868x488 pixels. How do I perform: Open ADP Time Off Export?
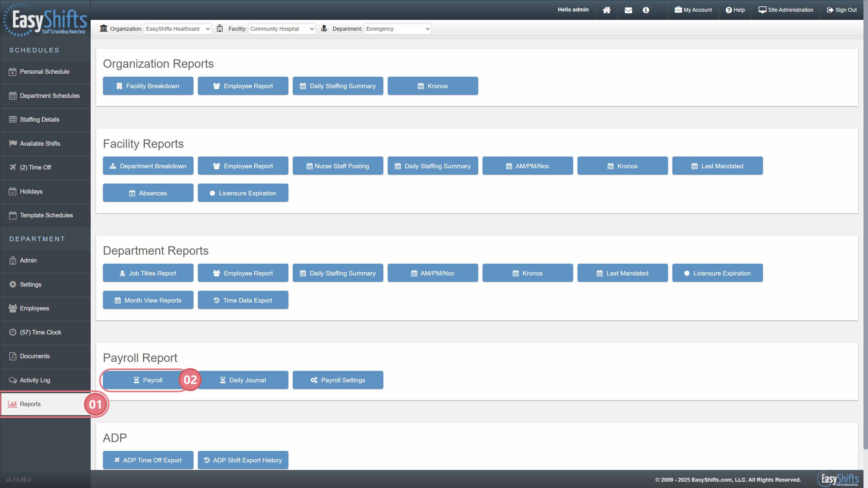(x=148, y=460)
